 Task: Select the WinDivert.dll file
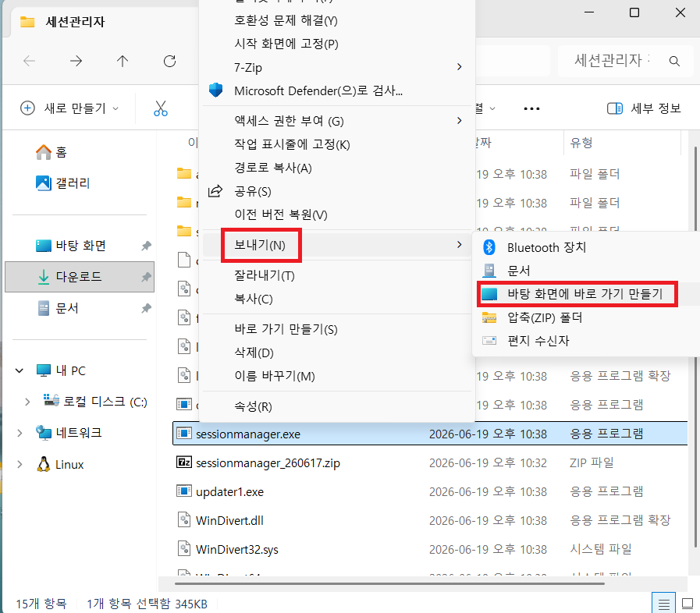pos(430,520)
